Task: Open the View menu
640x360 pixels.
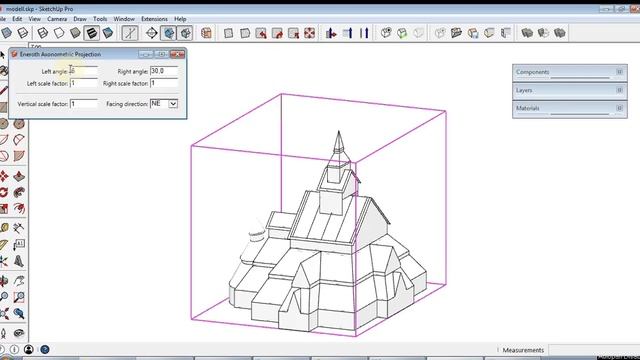Action: click(x=35, y=19)
